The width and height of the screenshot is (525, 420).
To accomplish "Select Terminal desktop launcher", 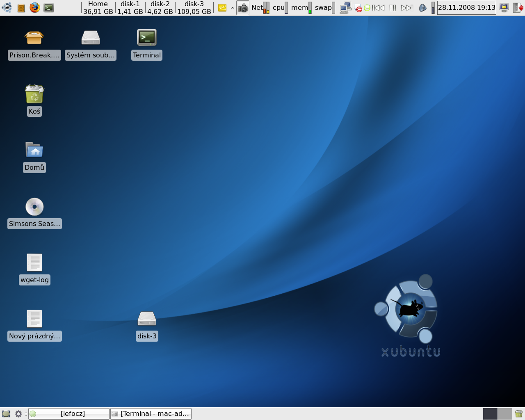I will tap(147, 45).
